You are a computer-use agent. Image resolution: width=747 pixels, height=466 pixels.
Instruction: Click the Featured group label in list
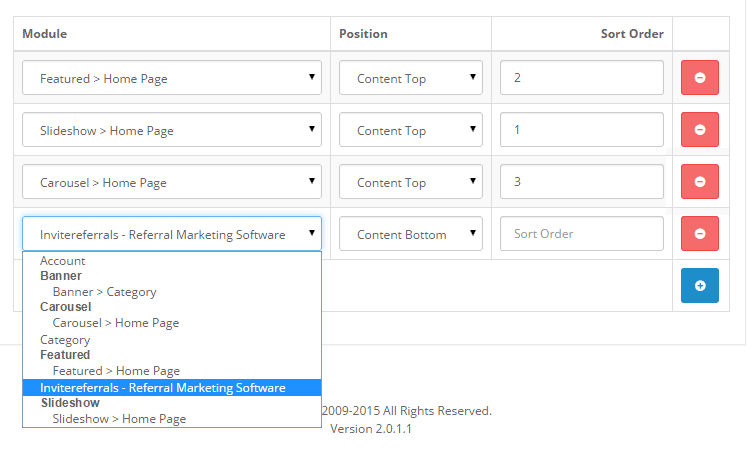[65, 355]
